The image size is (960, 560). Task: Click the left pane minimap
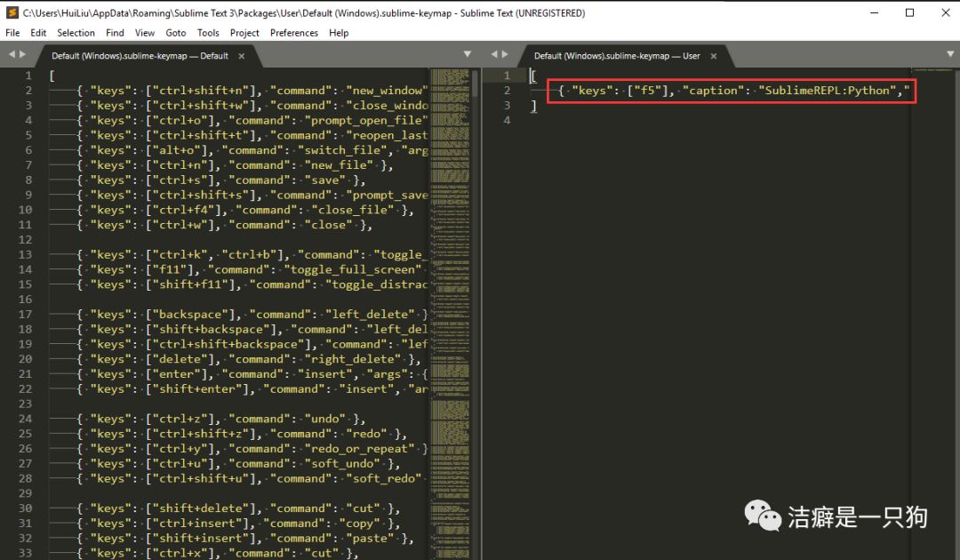pos(450,312)
